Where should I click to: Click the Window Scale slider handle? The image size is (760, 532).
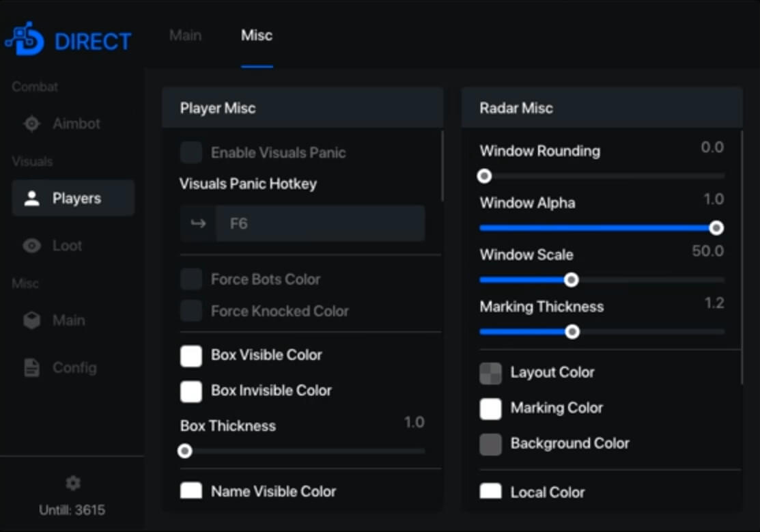[x=572, y=280]
